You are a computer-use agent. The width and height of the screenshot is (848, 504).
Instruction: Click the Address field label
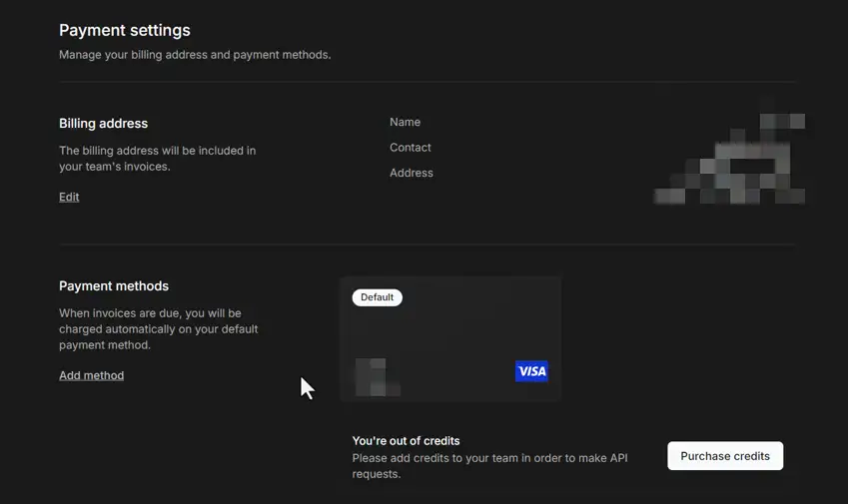click(411, 173)
